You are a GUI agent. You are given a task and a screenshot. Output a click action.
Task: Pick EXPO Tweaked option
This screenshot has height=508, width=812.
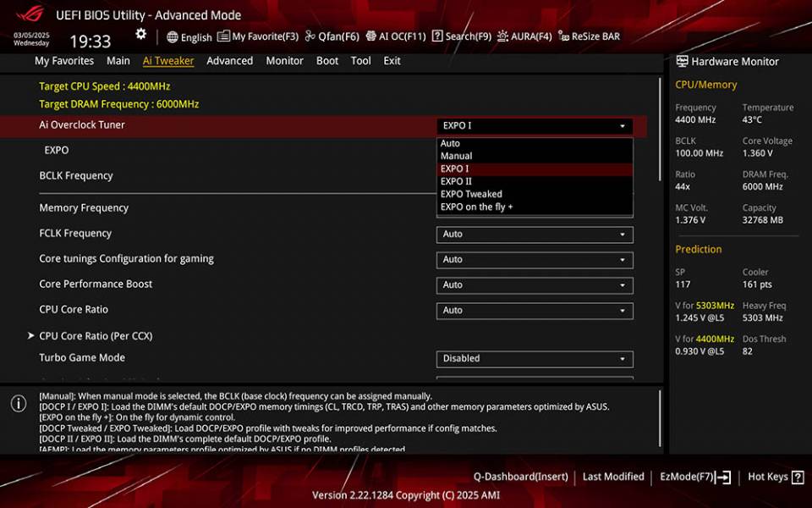pyautogui.click(x=535, y=194)
